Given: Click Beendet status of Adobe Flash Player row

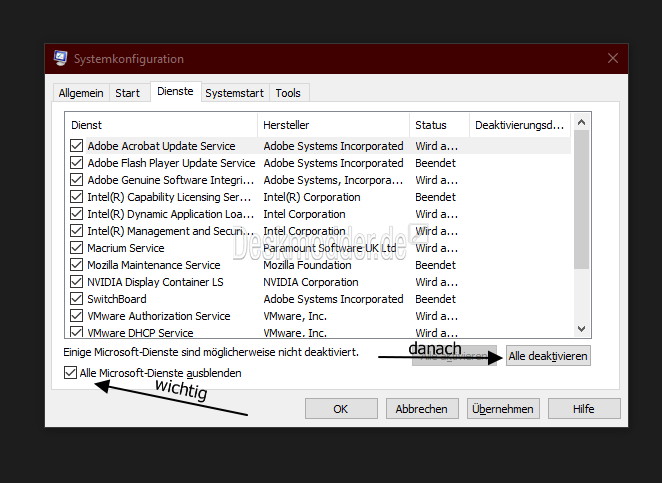Looking at the screenshot, I should click(x=435, y=163).
